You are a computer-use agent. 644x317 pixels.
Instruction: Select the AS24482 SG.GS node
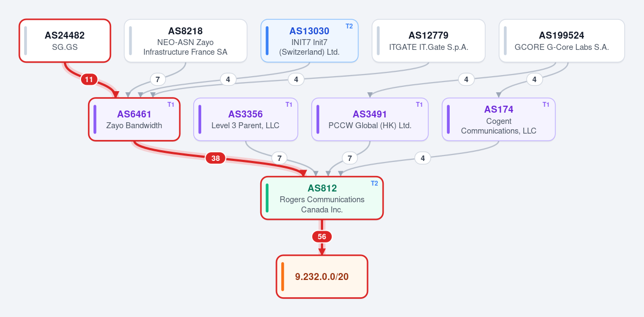(65, 41)
